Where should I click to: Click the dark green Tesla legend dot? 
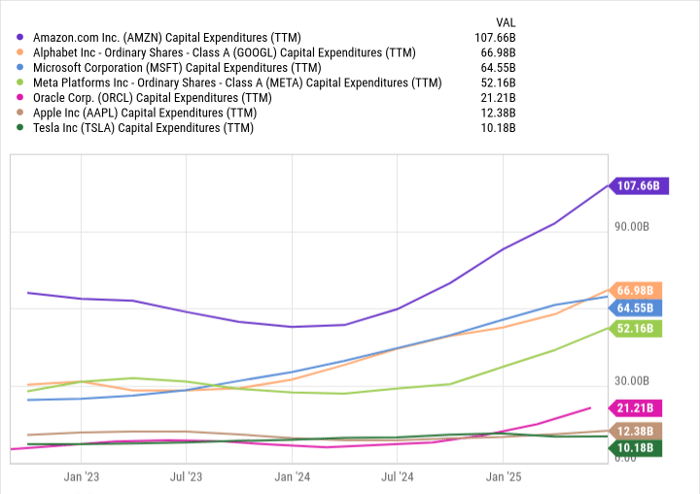(x=20, y=128)
